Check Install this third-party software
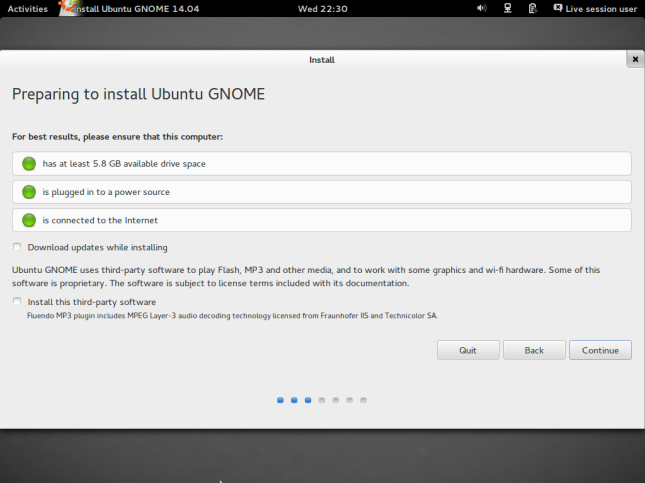Image resolution: width=645 pixels, height=483 pixels. (17, 301)
